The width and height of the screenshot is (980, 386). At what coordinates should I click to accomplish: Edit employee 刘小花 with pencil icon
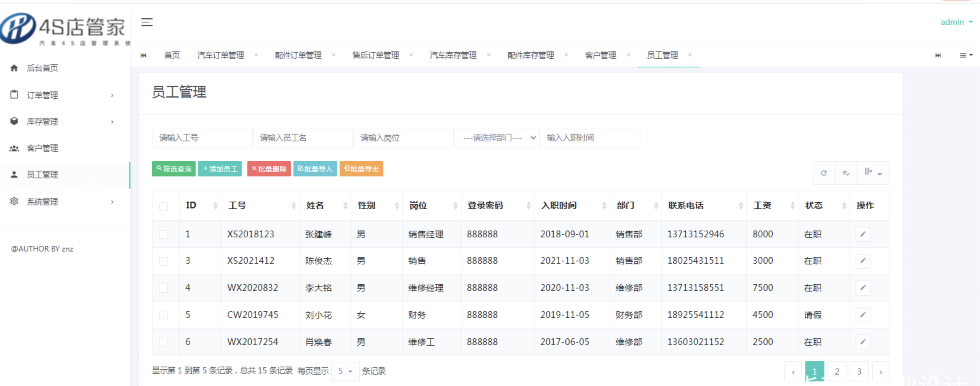863,315
